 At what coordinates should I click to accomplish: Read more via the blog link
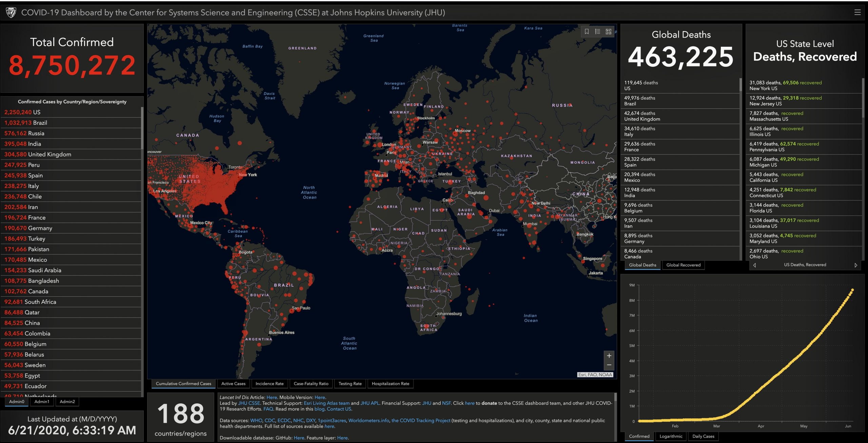[319, 409]
